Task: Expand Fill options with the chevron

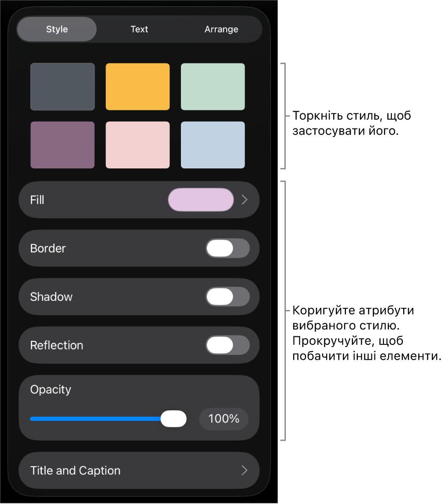Action: pyautogui.click(x=245, y=200)
